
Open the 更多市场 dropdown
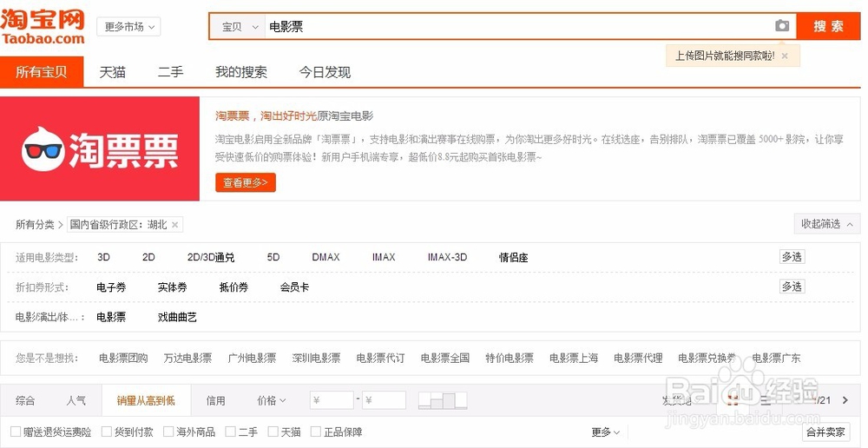pyautogui.click(x=128, y=27)
